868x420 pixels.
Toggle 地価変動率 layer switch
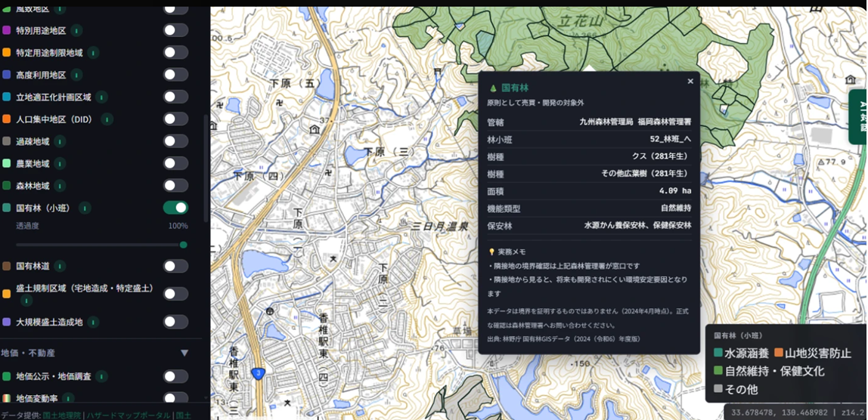pos(175,397)
